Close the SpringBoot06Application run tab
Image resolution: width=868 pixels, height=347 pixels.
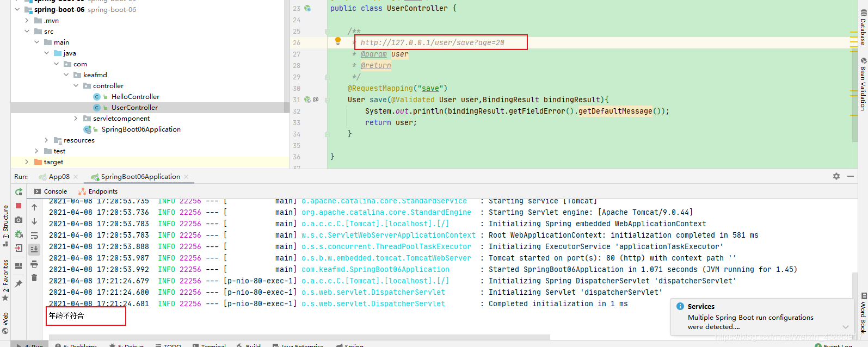point(186,177)
